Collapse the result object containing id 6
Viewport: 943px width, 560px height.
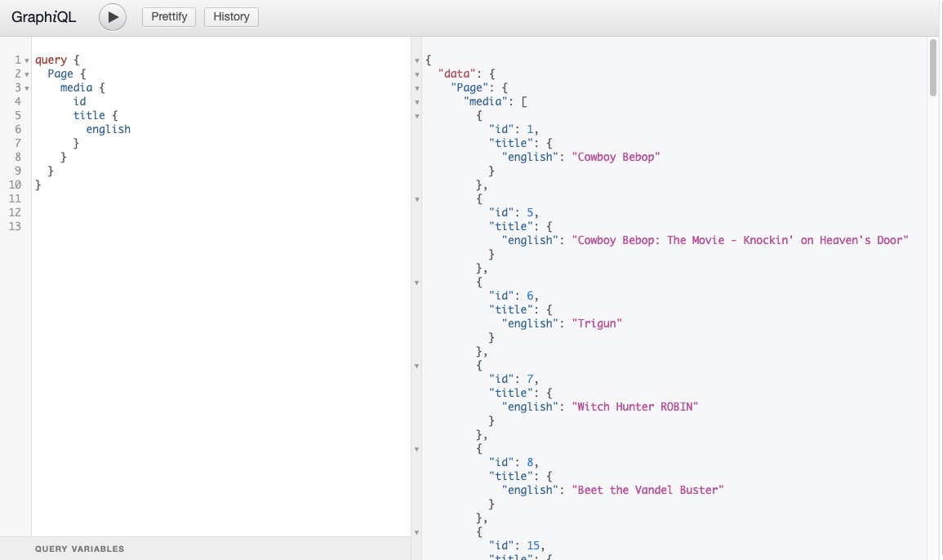click(416, 282)
